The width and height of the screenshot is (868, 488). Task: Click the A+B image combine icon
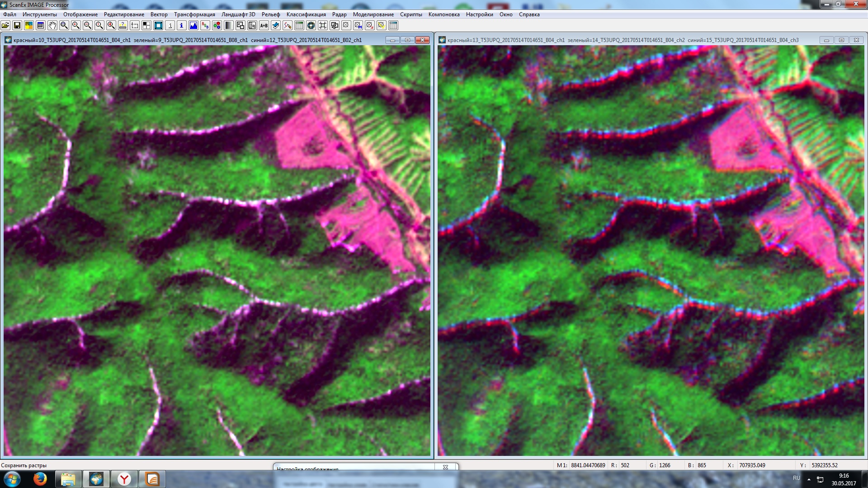264,25
